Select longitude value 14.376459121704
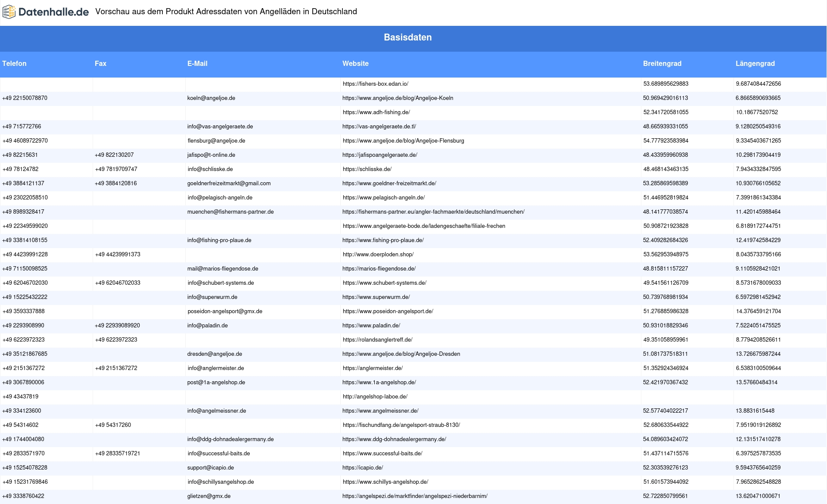This screenshot has height=504, width=827. (x=759, y=311)
